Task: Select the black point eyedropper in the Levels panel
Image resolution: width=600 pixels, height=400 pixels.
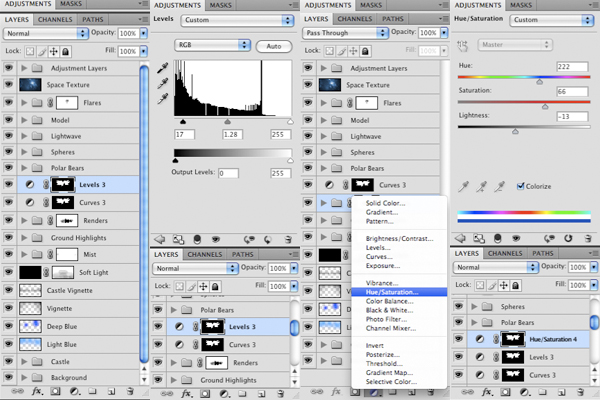Action: point(163,69)
